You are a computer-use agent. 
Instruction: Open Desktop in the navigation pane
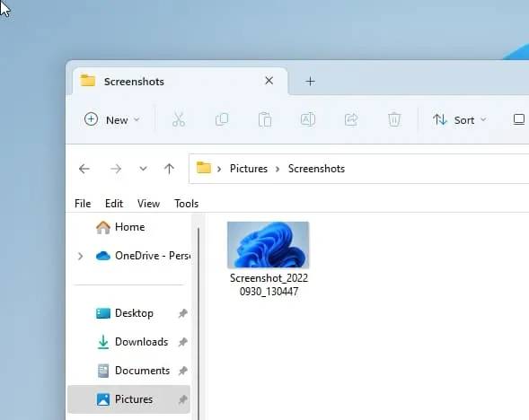[x=129, y=313]
